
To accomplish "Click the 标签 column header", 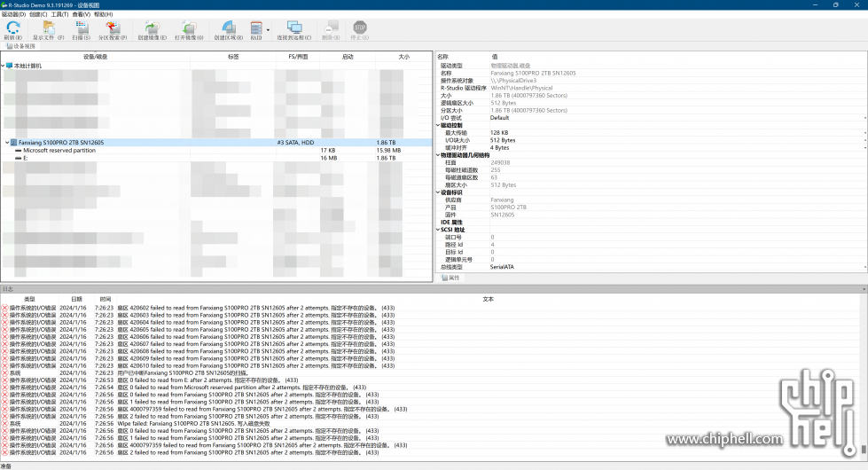I will [233, 57].
